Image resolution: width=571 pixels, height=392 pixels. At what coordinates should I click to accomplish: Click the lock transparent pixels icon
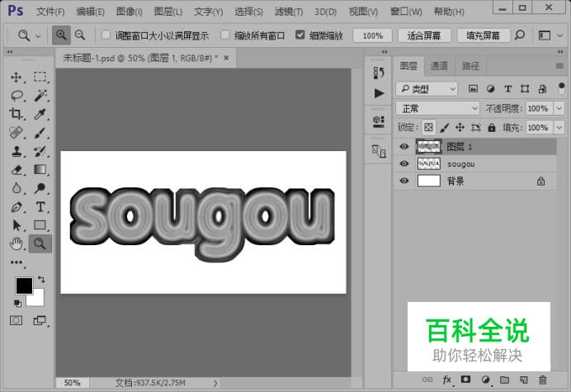tap(428, 128)
